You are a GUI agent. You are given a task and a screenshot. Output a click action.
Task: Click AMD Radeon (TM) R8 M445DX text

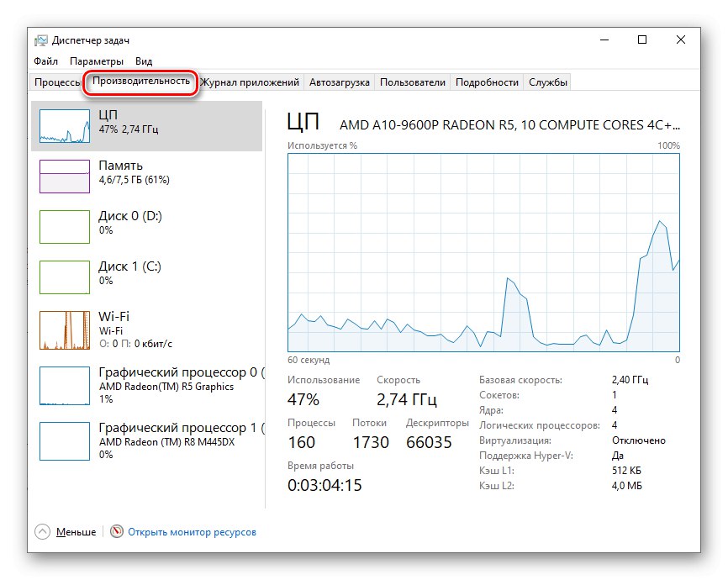[166, 442]
